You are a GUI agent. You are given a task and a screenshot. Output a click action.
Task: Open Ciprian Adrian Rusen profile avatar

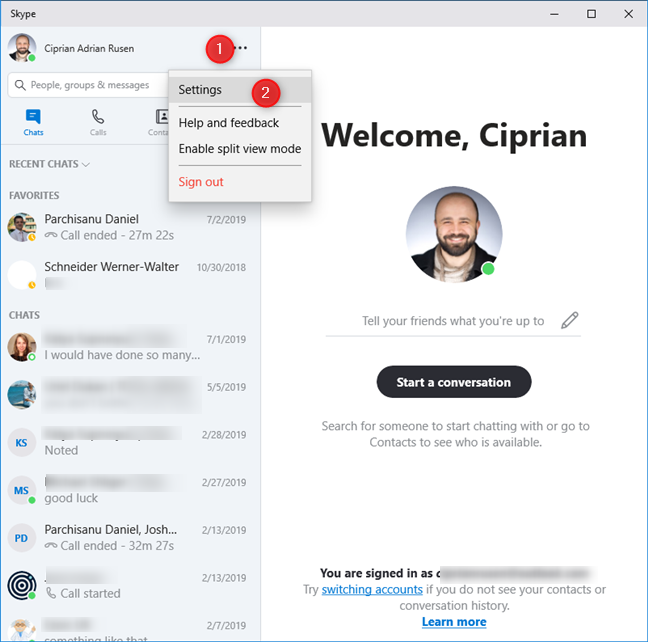pyautogui.click(x=22, y=48)
